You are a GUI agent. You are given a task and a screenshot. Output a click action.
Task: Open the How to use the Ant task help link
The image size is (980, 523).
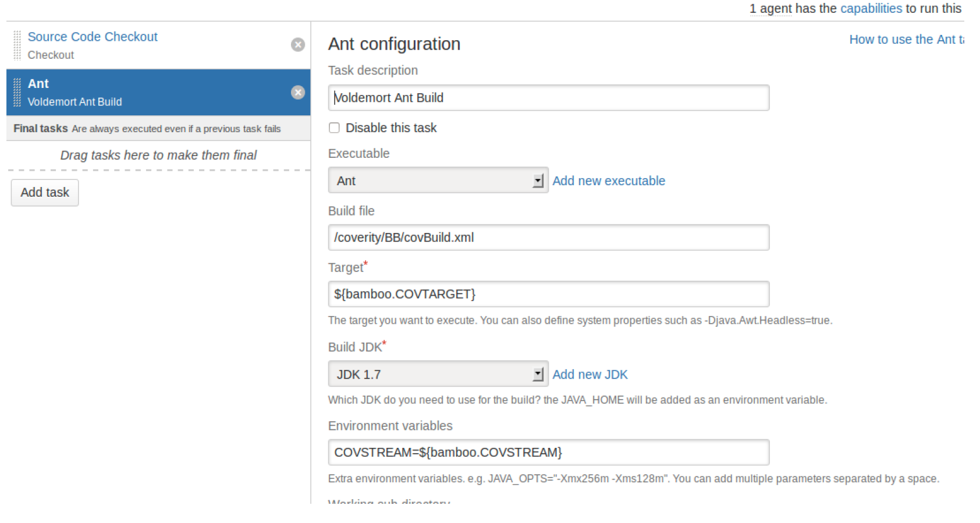[906, 40]
